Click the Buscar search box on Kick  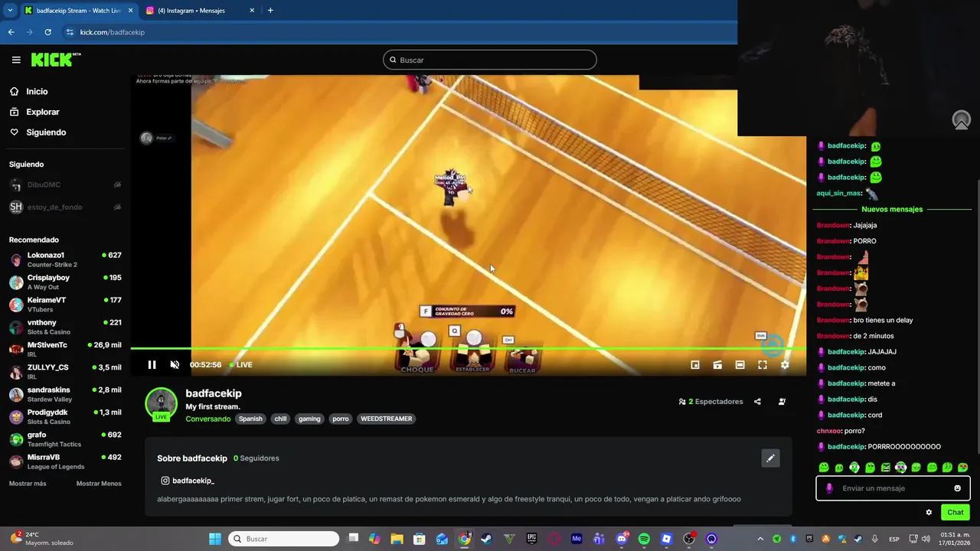coord(490,60)
